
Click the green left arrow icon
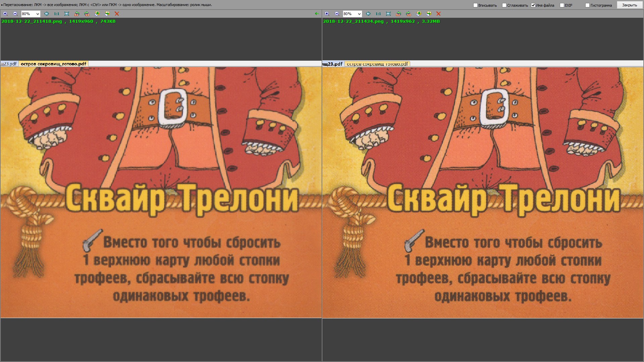(x=317, y=14)
